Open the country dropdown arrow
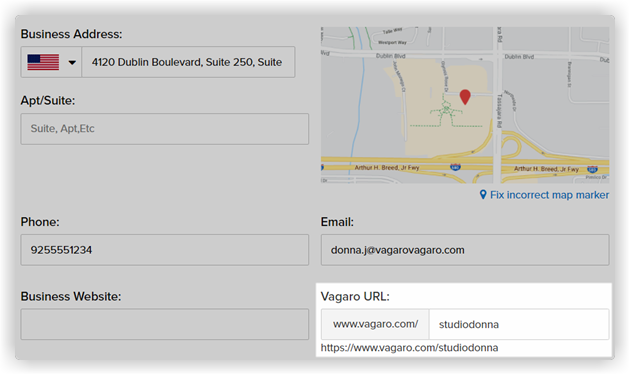Image resolution: width=630 pixels, height=375 pixels. (72, 62)
